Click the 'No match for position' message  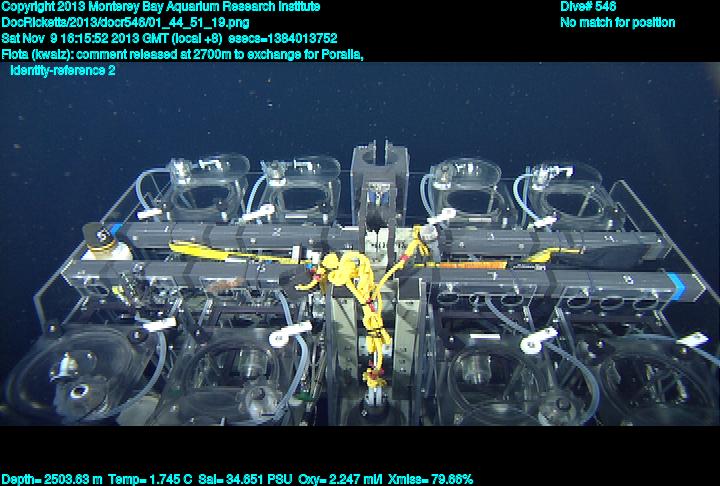click(x=617, y=23)
